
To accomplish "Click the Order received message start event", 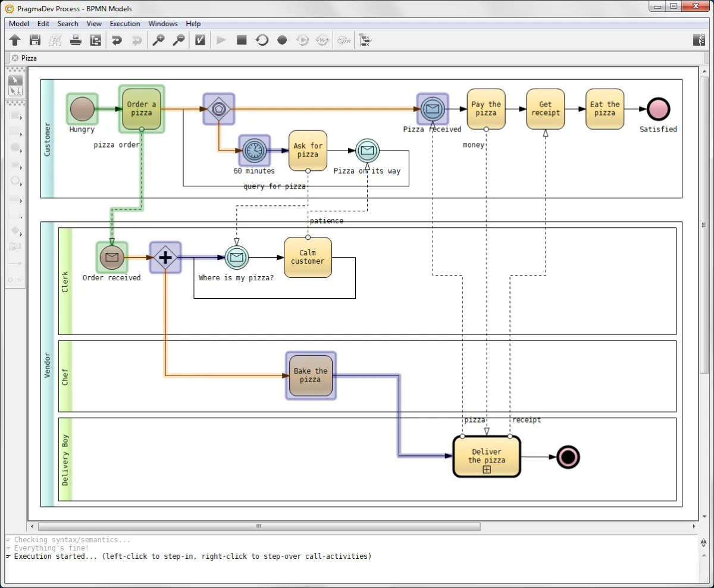I will (x=111, y=258).
